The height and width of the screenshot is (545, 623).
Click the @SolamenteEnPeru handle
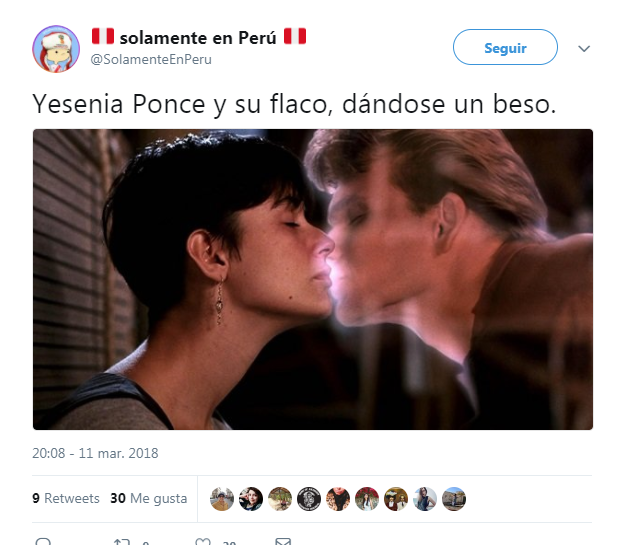[151, 60]
